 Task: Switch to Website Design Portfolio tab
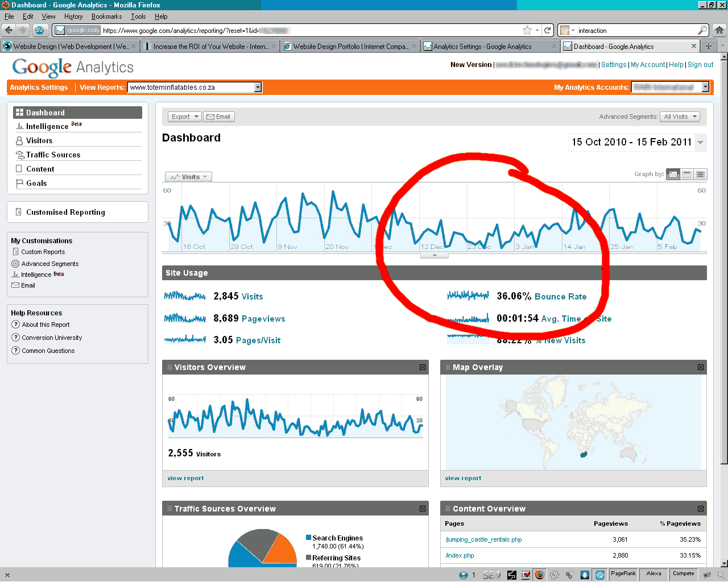pyautogui.click(x=350, y=46)
